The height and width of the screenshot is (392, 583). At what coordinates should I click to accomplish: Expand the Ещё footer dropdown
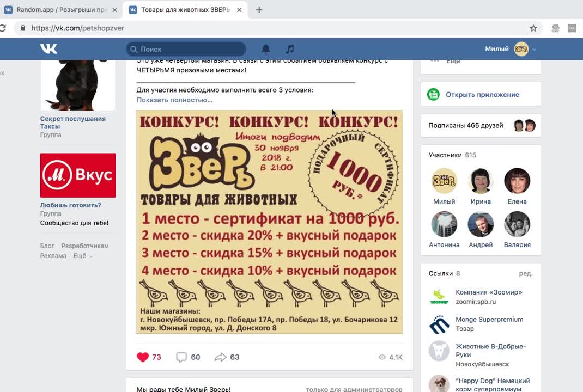(82, 256)
